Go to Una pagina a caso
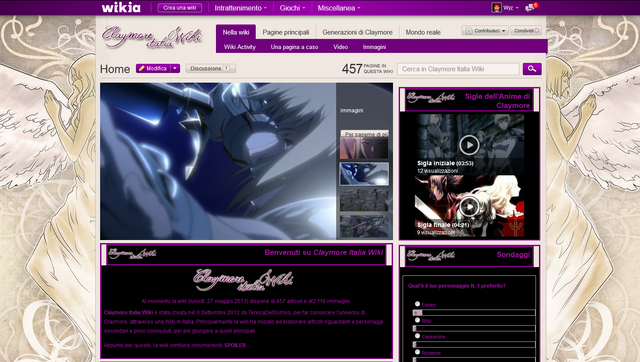The width and height of the screenshot is (640, 362). click(294, 47)
